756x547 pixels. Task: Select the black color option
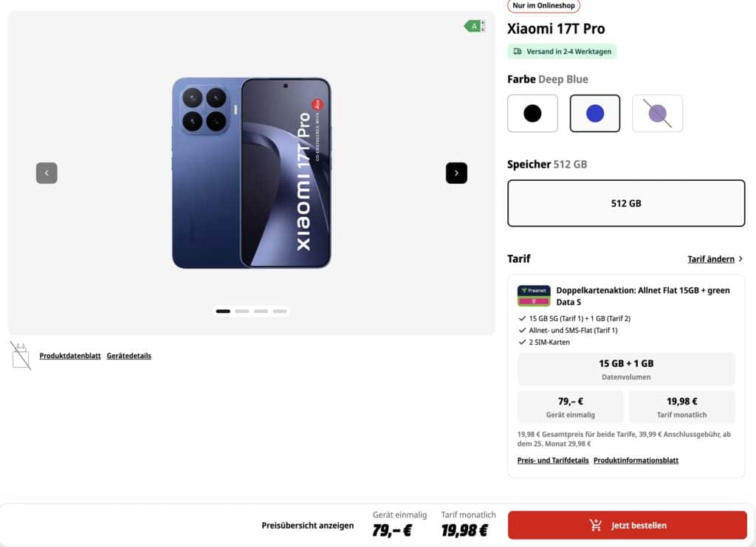tap(532, 113)
